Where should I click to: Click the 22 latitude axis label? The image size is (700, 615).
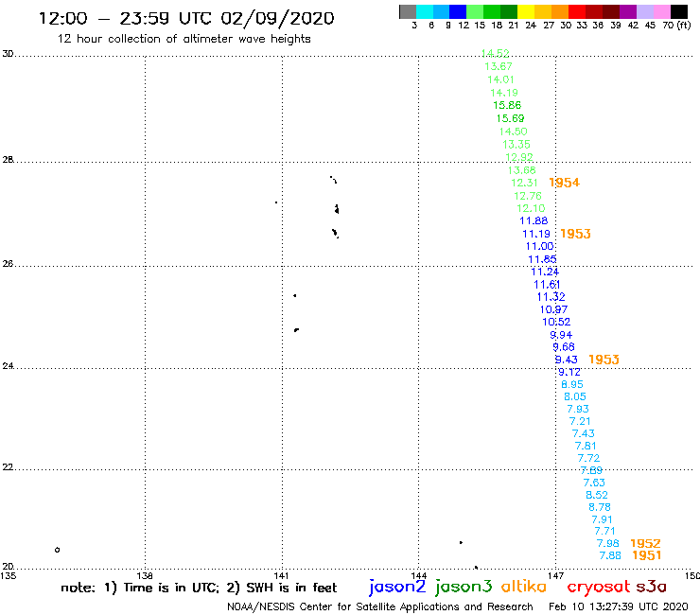tap(8, 467)
